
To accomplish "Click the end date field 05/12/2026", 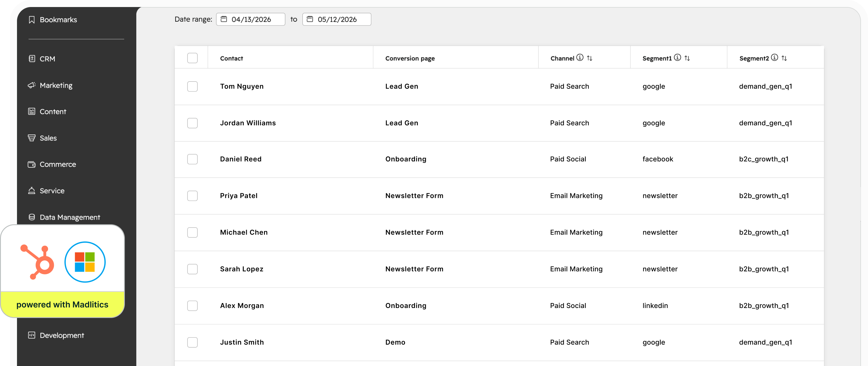I will (337, 19).
